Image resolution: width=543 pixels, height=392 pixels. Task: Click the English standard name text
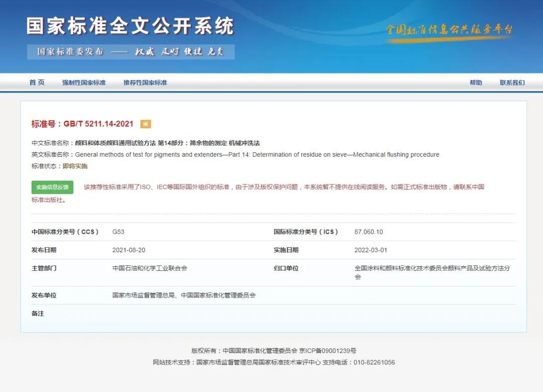click(257, 155)
